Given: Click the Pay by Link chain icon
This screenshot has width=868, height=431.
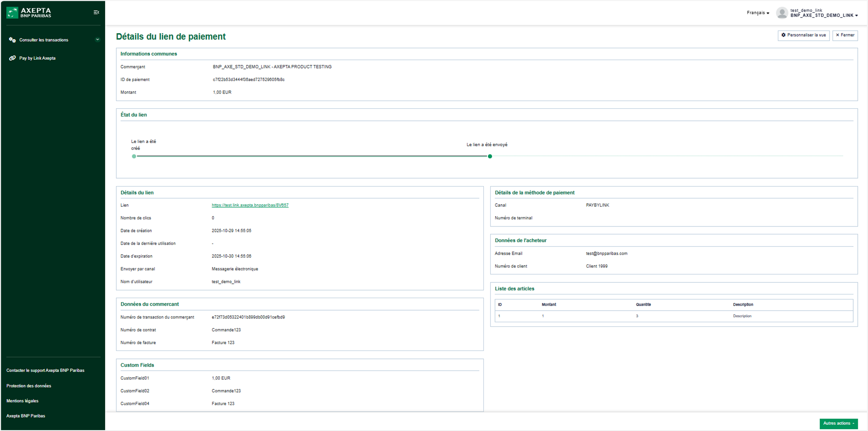Looking at the screenshot, I should [12, 58].
